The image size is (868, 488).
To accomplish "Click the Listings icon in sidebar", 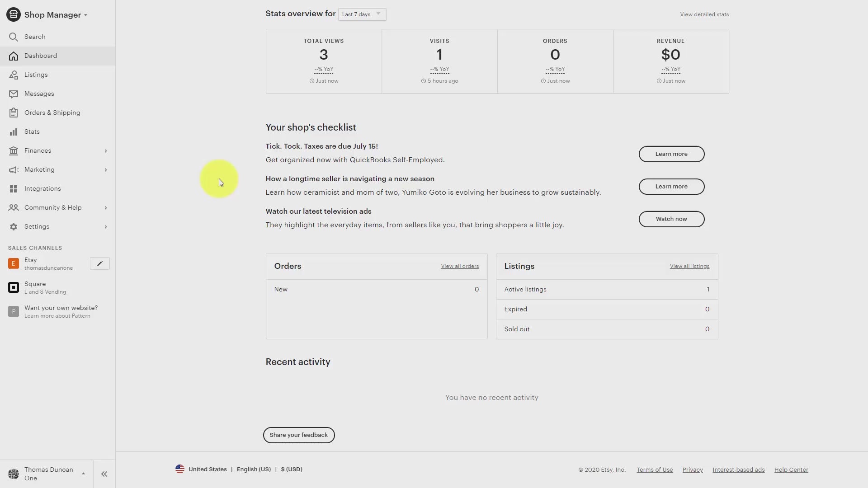I will click(x=14, y=75).
